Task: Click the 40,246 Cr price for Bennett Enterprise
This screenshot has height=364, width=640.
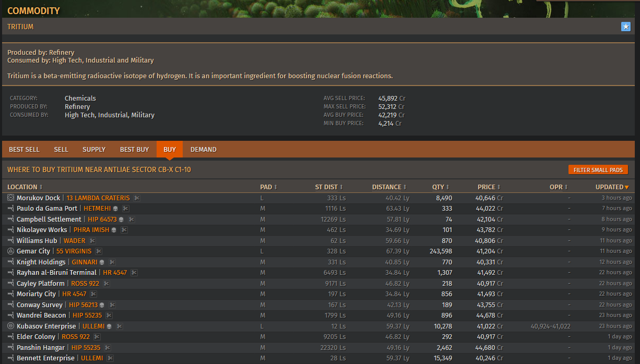Action: [x=489, y=358]
